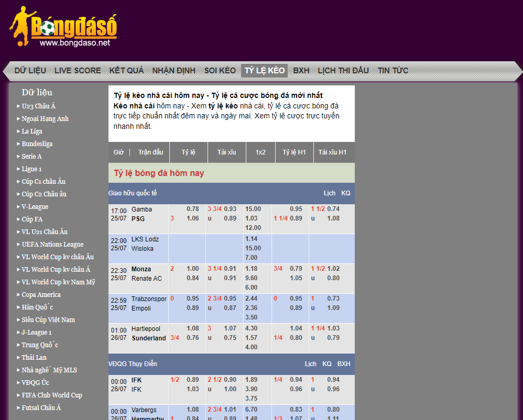523x420 pixels.
Task: Choose Serie A in the data sidebar
Action: (x=31, y=157)
